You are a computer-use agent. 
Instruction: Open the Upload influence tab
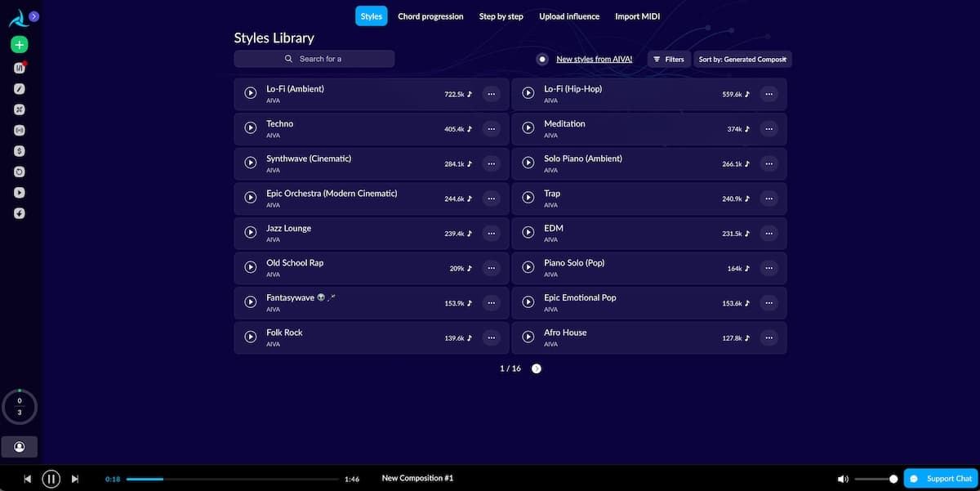(x=569, y=16)
